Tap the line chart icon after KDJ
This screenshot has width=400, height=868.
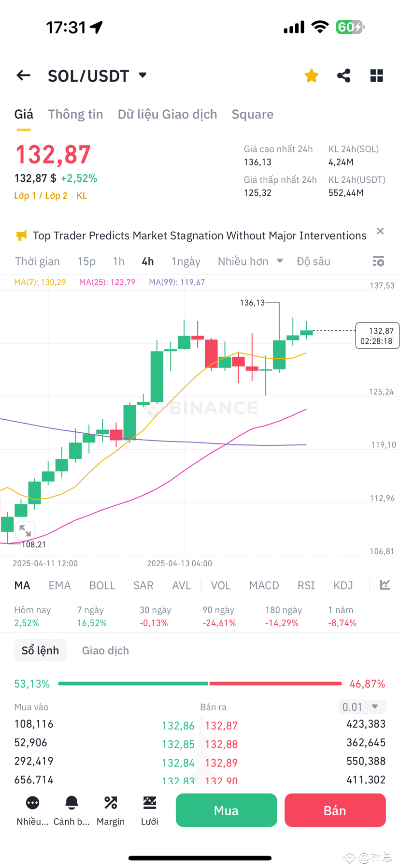[x=385, y=585]
